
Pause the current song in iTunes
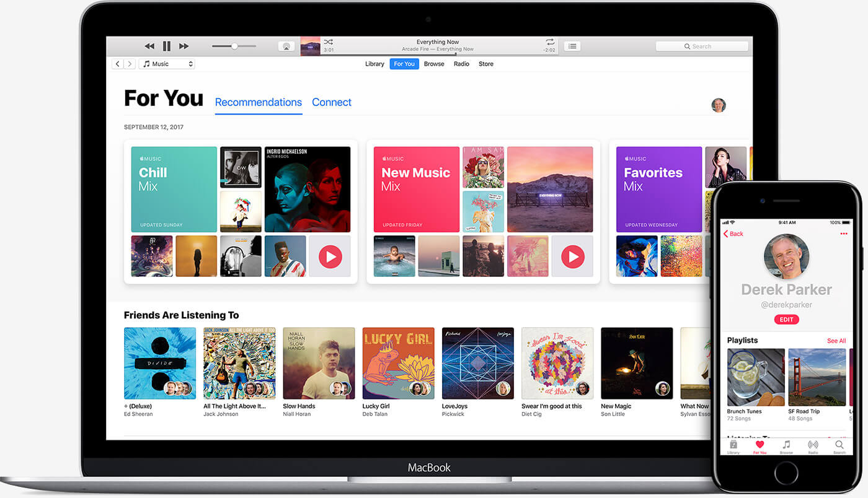coord(166,46)
